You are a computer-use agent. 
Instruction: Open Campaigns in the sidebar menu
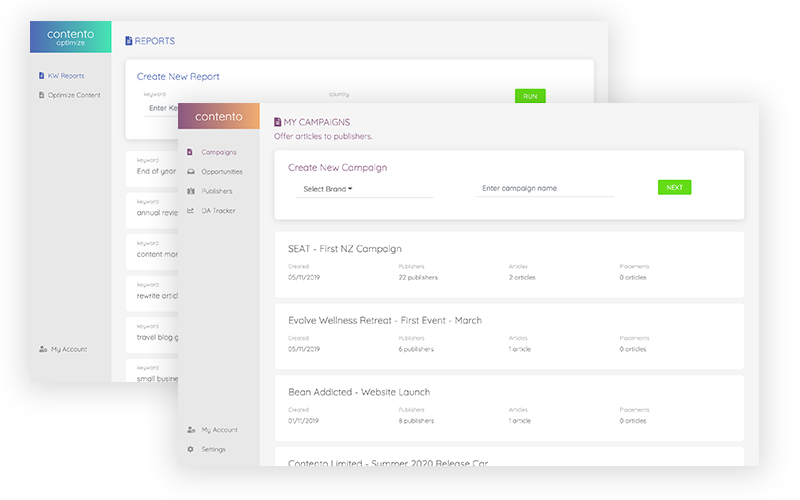coord(219,152)
